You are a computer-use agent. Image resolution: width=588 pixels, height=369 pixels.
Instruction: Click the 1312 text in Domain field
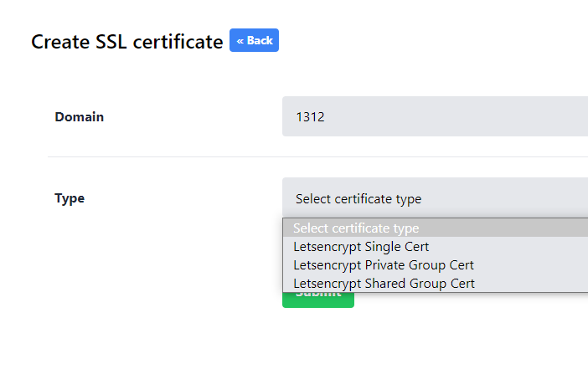tap(310, 117)
